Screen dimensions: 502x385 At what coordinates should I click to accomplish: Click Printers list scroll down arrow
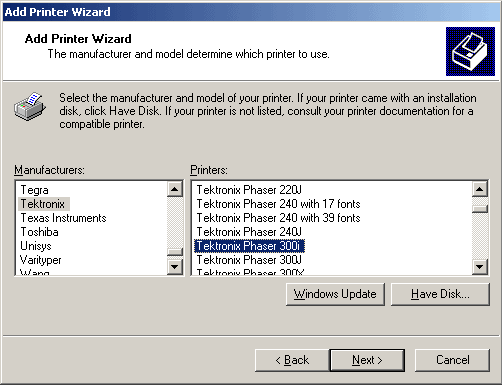click(x=480, y=267)
